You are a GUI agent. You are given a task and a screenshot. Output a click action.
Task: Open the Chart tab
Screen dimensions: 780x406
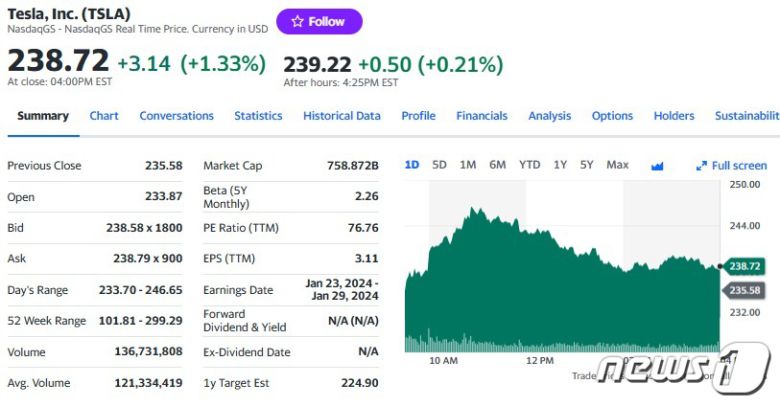[x=104, y=116]
